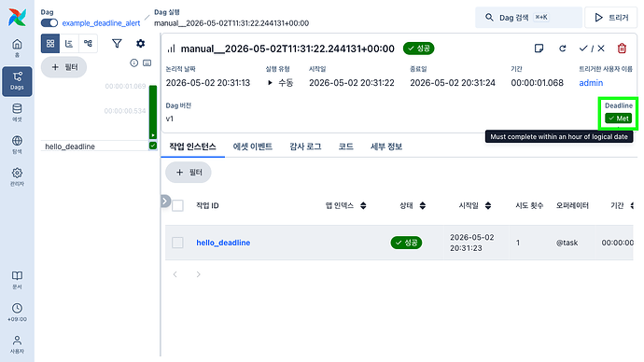
Task: Open the panel settings cog icon
Action: tap(140, 44)
